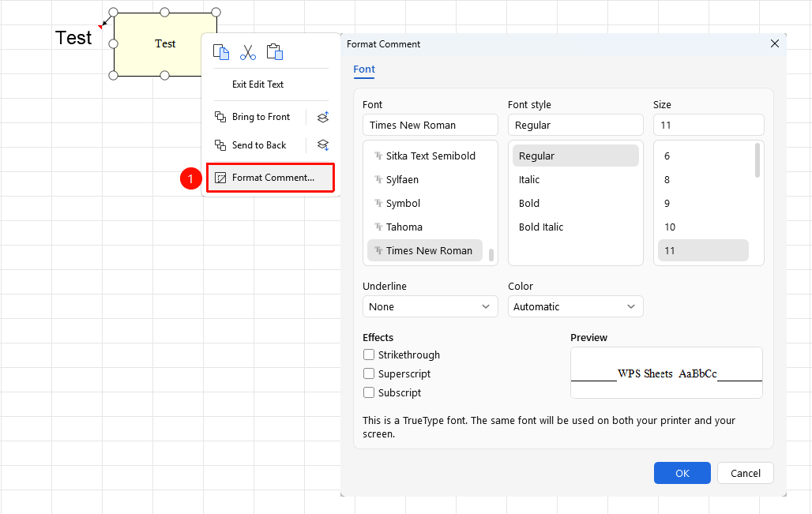
Task: Click the size list scrollbar thumb
Action: (757, 160)
